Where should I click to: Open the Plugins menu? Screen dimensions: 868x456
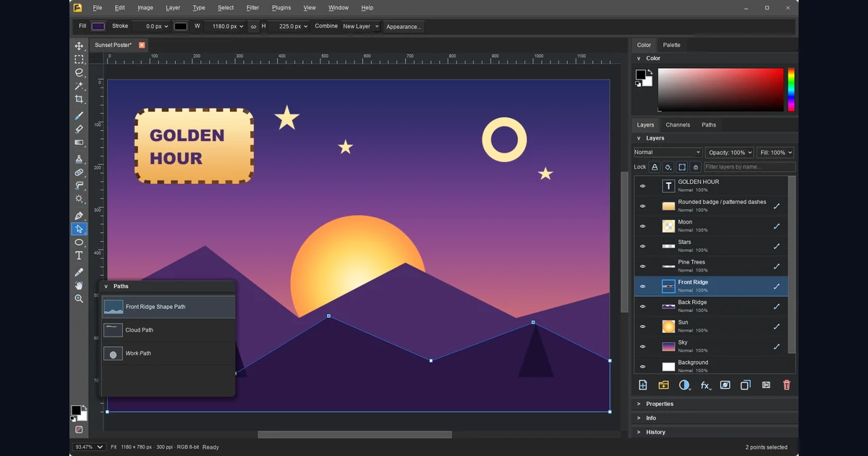[x=281, y=8]
